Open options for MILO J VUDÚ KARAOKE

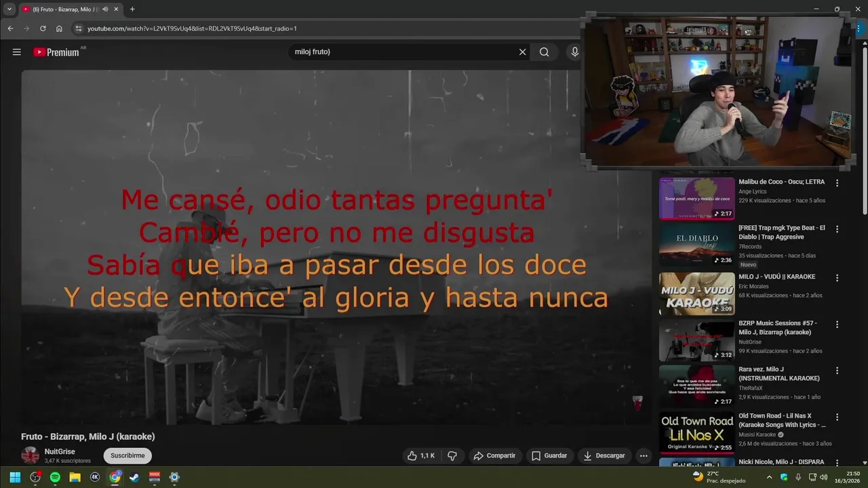(837, 278)
